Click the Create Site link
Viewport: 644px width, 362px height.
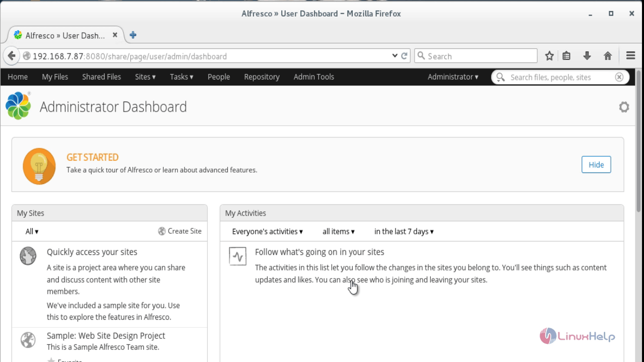coord(185,231)
